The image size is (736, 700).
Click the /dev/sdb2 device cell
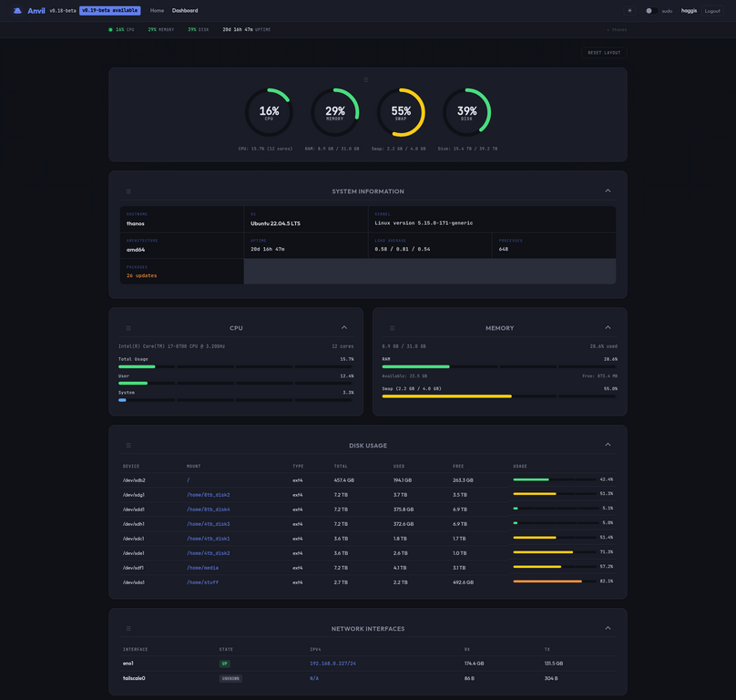134,480
